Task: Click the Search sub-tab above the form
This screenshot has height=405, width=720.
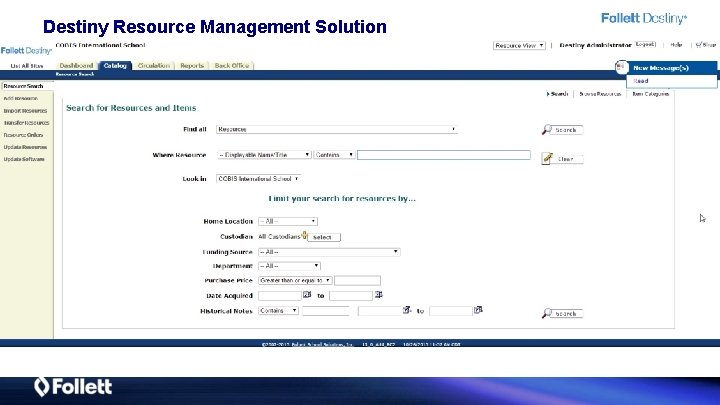Action: [x=557, y=94]
